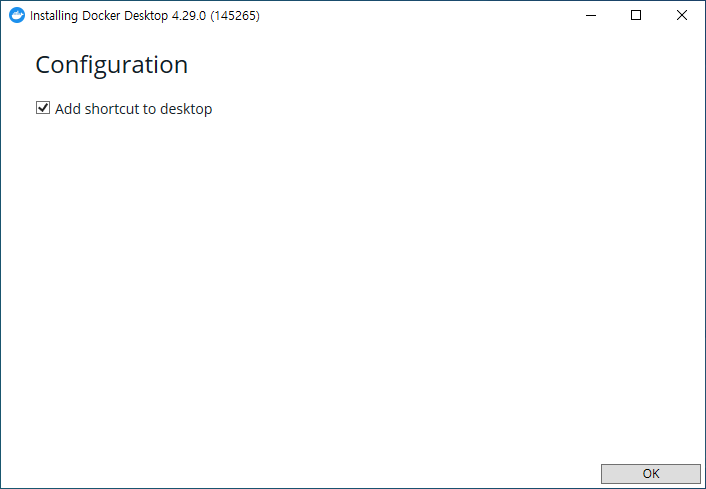The width and height of the screenshot is (706, 489).
Task: Minimize the Docker Desktop installer window
Action: [x=591, y=15]
